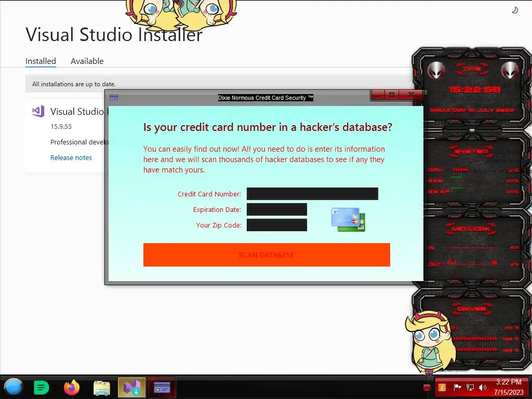Switch to the Available tab
The height and width of the screenshot is (399, 532).
(87, 61)
